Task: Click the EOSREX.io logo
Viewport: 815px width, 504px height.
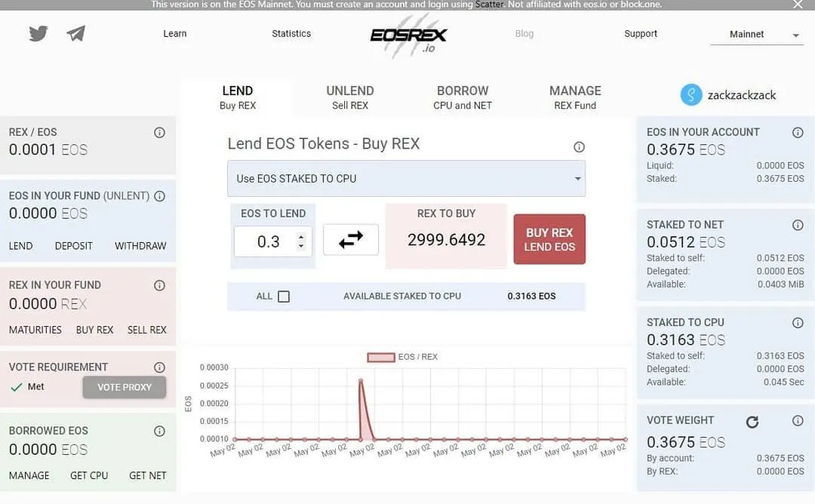Action: [408, 35]
